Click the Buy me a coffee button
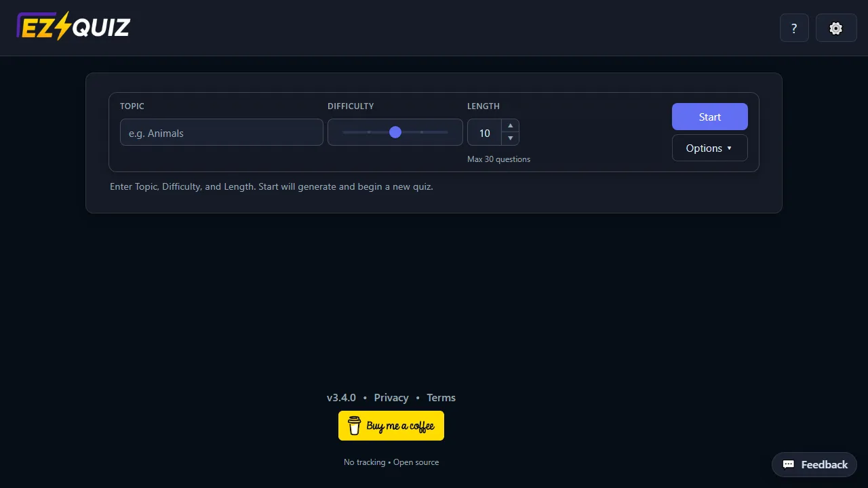 pyautogui.click(x=391, y=425)
